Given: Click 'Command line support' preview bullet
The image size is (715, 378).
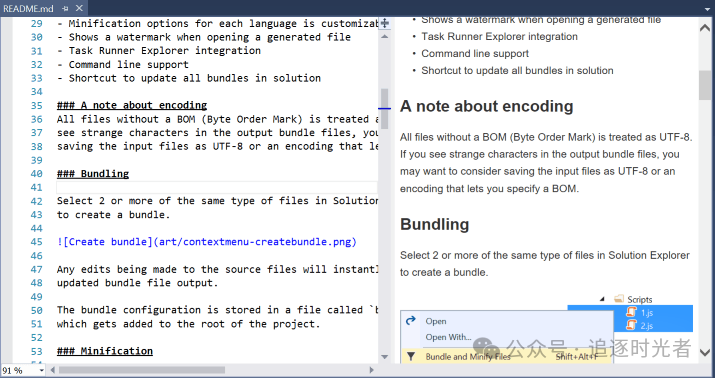Looking at the screenshot, I should pyautogui.click(x=475, y=53).
